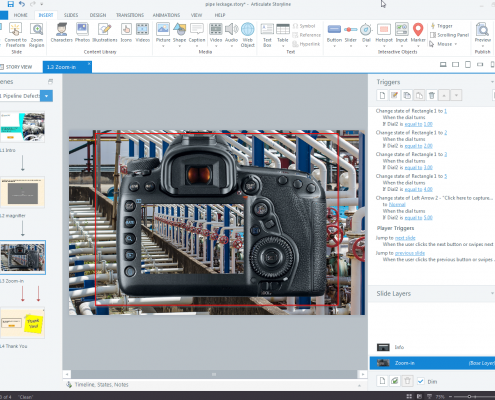Open the Pipeline Defects scene dropdown
Image resolution: width=495 pixels, height=400 pixels.
(46, 96)
